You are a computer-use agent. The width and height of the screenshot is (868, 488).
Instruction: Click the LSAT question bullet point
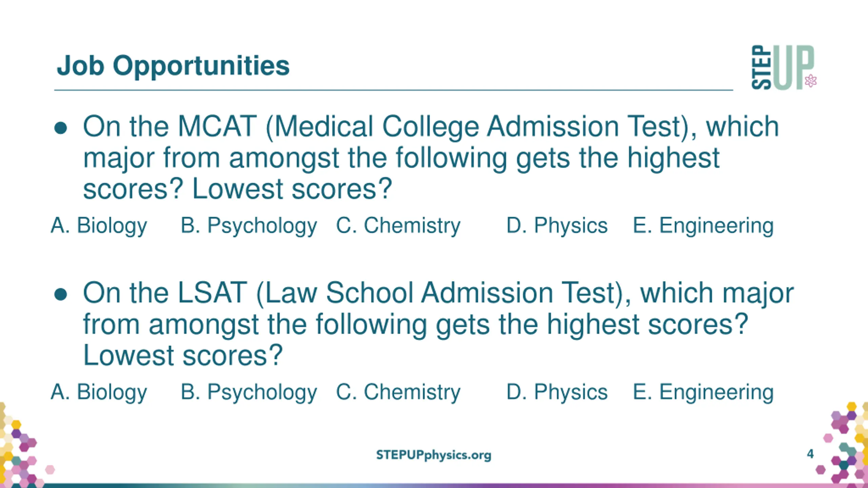[x=61, y=294]
